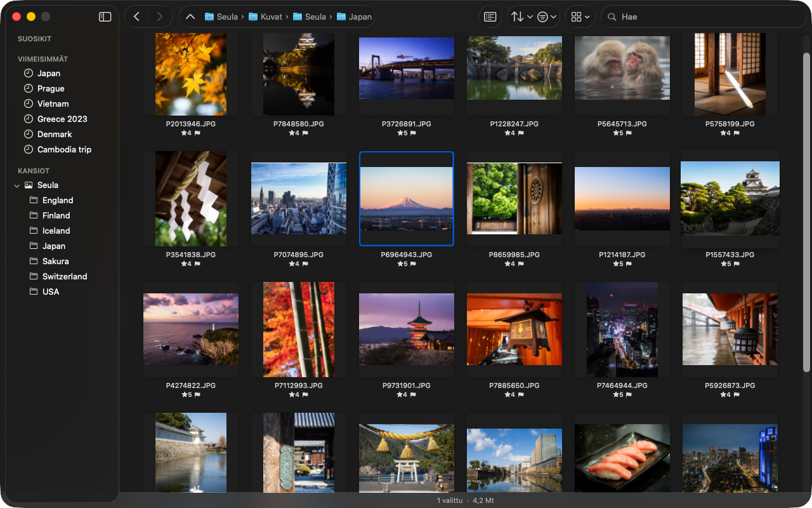Select the first Seula breadcrumb
Viewport: 812px width, 508px height.
coord(221,17)
